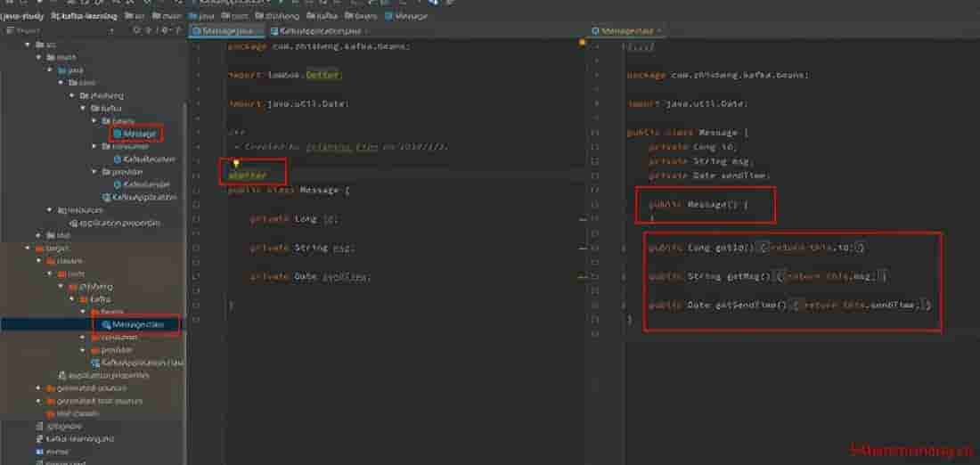Click the orange target folder icon
The height and width of the screenshot is (465, 980).
(x=39, y=249)
